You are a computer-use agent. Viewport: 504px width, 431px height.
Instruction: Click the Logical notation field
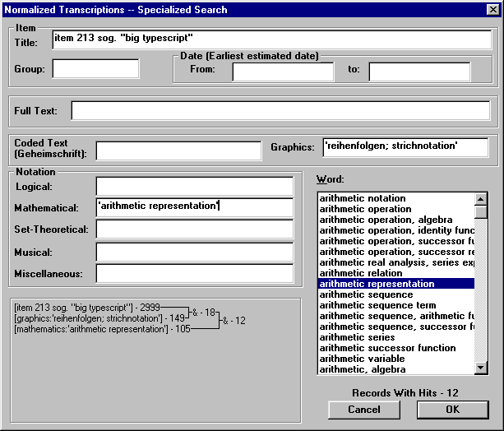pos(194,187)
